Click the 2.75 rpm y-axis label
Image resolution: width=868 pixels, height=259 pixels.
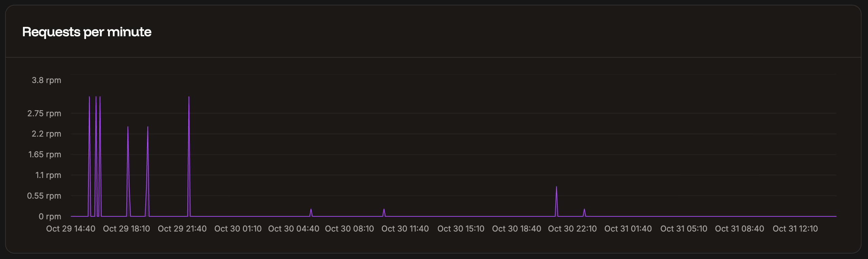tap(44, 113)
